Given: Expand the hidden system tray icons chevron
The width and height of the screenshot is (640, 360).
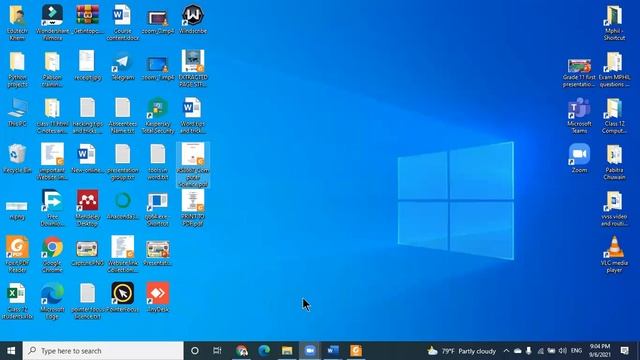Looking at the screenshot, I should 506,351.
